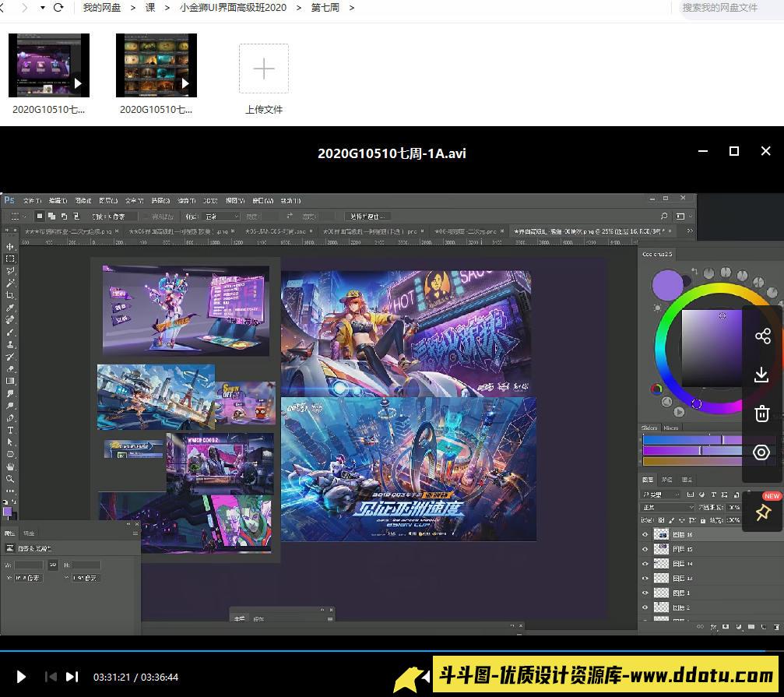
Task: Select the Hand tool
Action: tap(10, 466)
